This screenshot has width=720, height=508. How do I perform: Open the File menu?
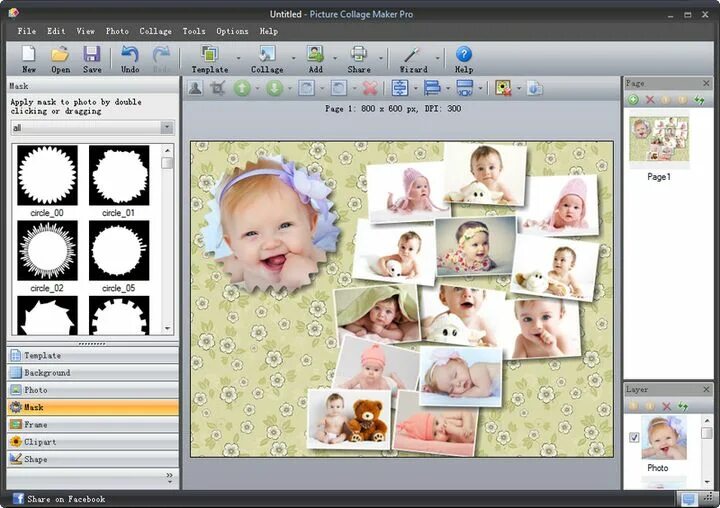coord(27,31)
